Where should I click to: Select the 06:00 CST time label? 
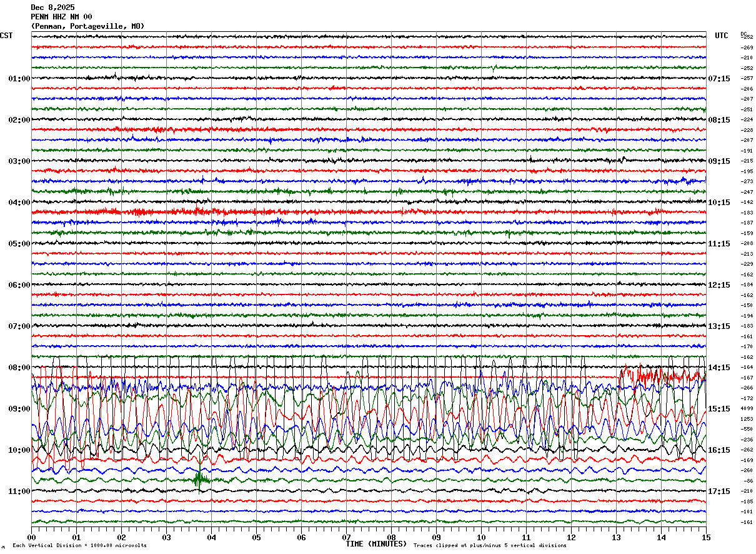pyautogui.click(x=19, y=285)
